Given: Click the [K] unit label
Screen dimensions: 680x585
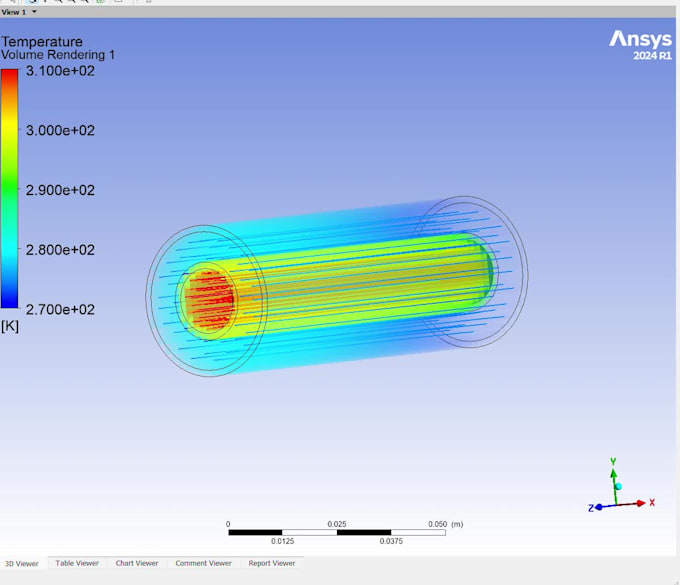Looking at the screenshot, I should (10, 326).
